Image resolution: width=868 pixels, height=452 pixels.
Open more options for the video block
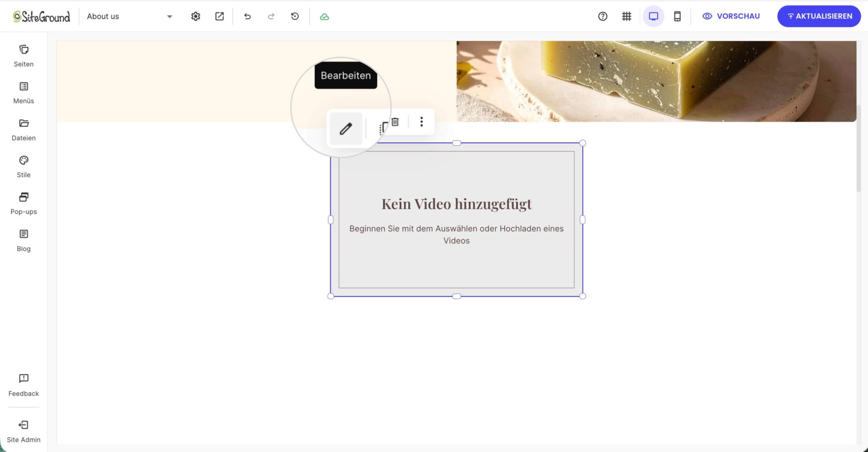point(421,122)
